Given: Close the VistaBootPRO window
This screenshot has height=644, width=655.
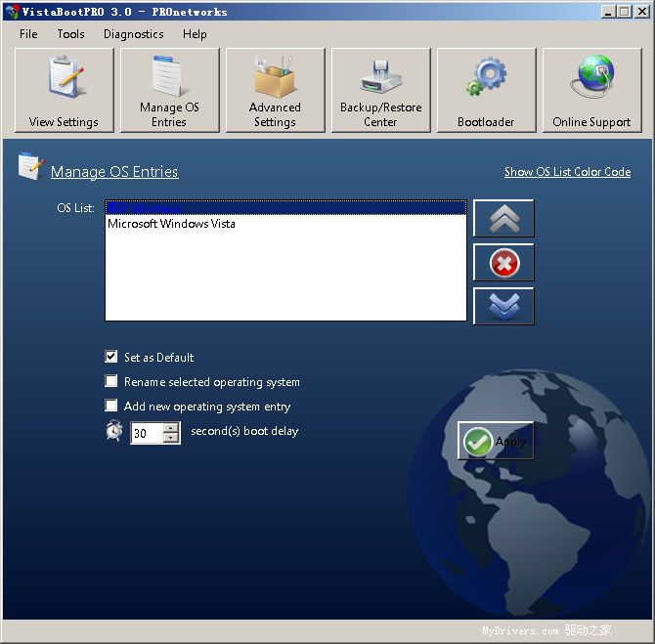Looking at the screenshot, I should pyautogui.click(x=641, y=12).
